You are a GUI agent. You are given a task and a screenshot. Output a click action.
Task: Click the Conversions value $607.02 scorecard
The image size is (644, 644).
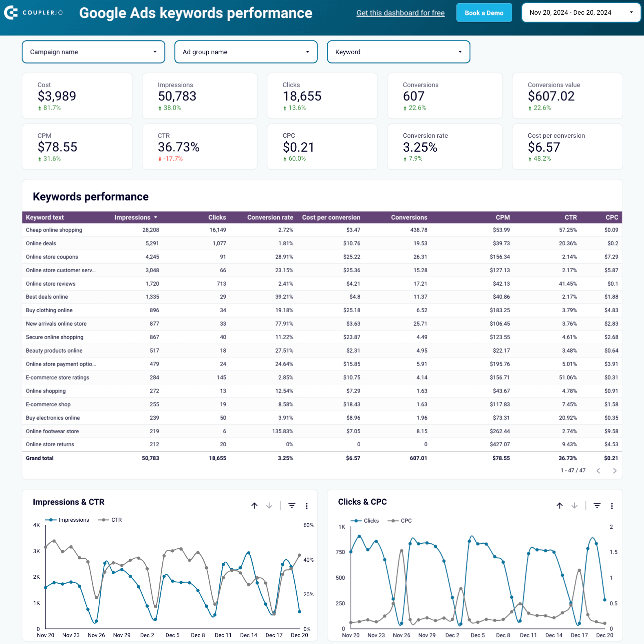[x=567, y=96]
